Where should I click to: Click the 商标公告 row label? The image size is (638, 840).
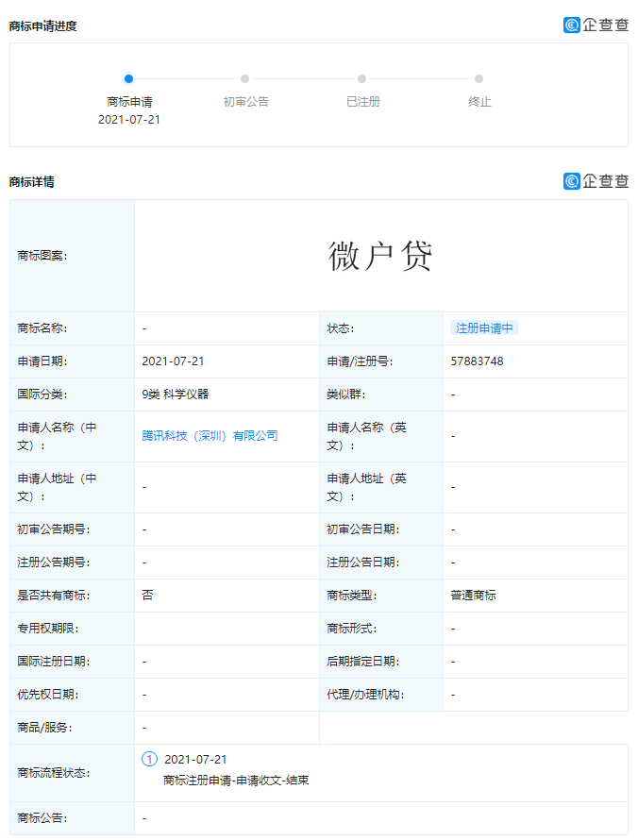pos(42,818)
